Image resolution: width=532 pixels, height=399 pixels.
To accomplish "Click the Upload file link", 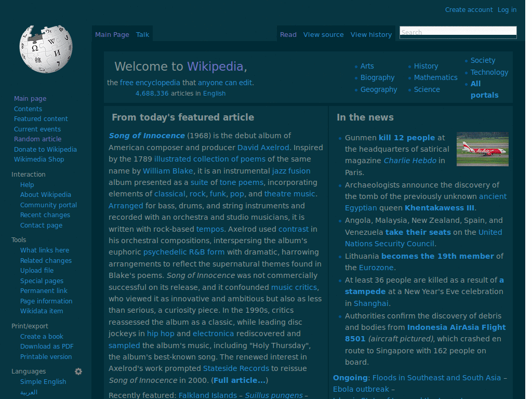I will tap(37, 271).
